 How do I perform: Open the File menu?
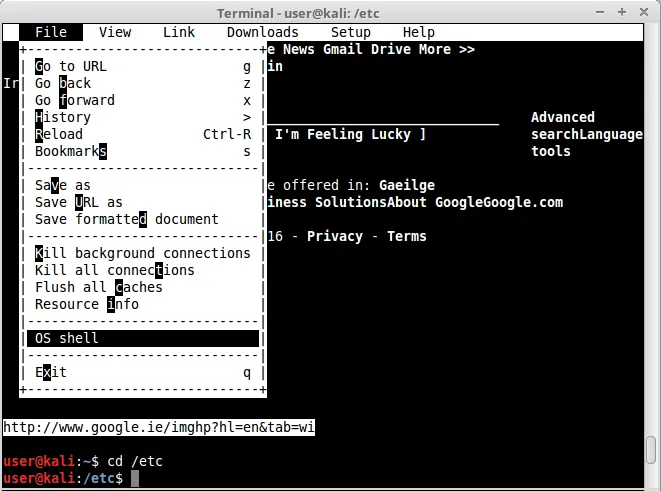pyautogui.click(x=51, y=32)
